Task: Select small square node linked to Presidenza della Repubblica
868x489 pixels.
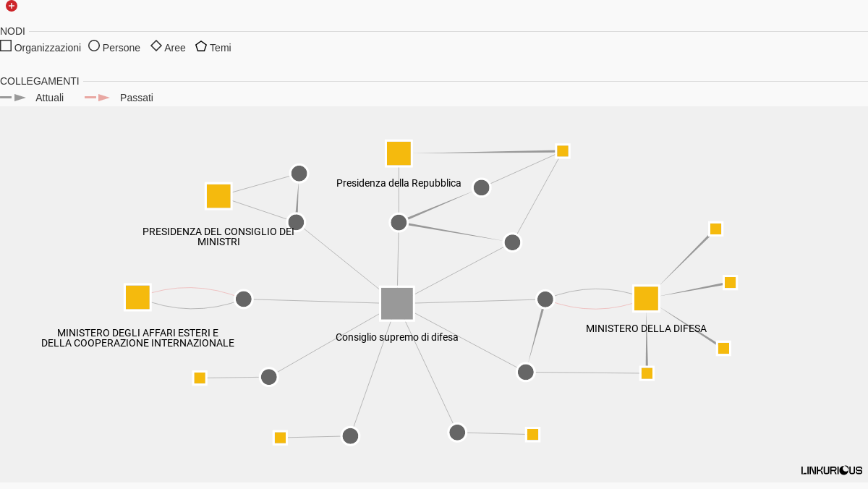Action: pyautogui.click(x=563, y=150)
